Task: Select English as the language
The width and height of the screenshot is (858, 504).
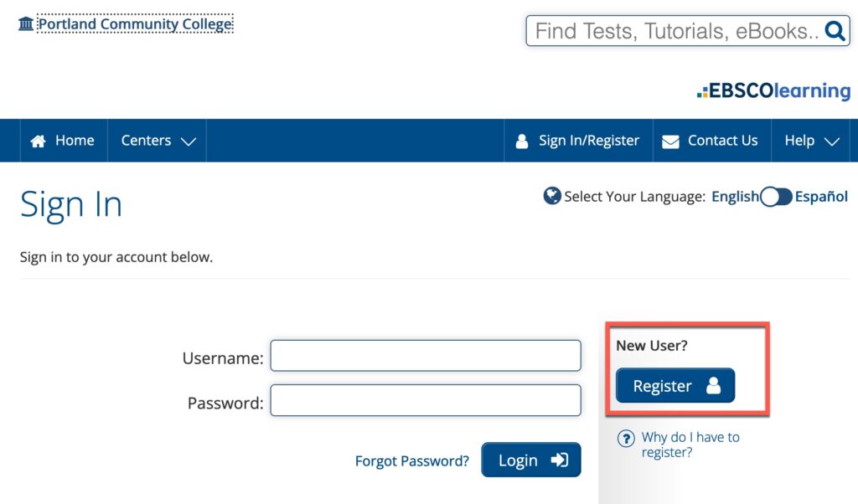Action: coord(735,197)
